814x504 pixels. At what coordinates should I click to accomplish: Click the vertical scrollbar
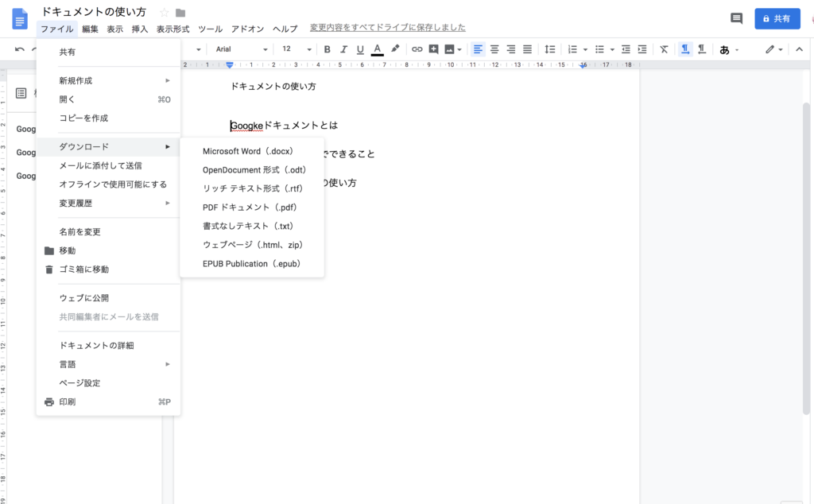pyautogui.click(x=806, y=258)
